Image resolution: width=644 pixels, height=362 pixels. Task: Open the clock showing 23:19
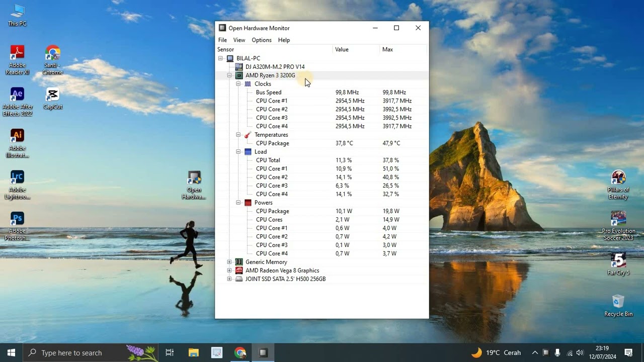(x=602, y=352)
